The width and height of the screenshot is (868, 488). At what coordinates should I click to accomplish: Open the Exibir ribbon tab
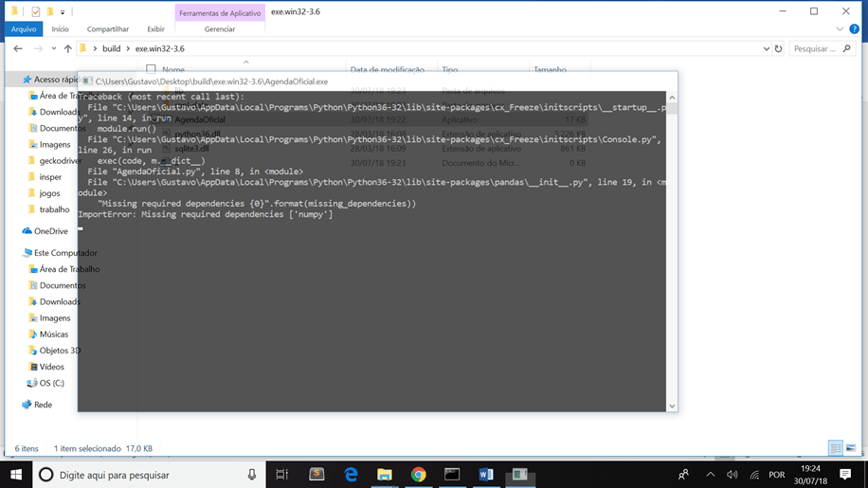pyautogui.click(x=155, y=28)
